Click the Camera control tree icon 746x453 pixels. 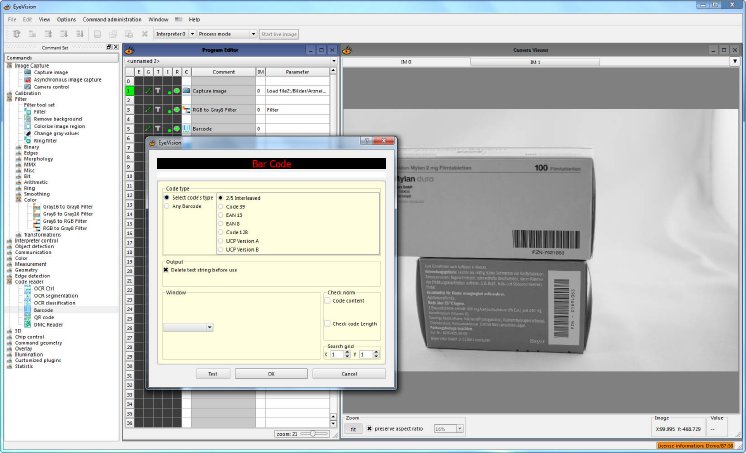[28, 86]
